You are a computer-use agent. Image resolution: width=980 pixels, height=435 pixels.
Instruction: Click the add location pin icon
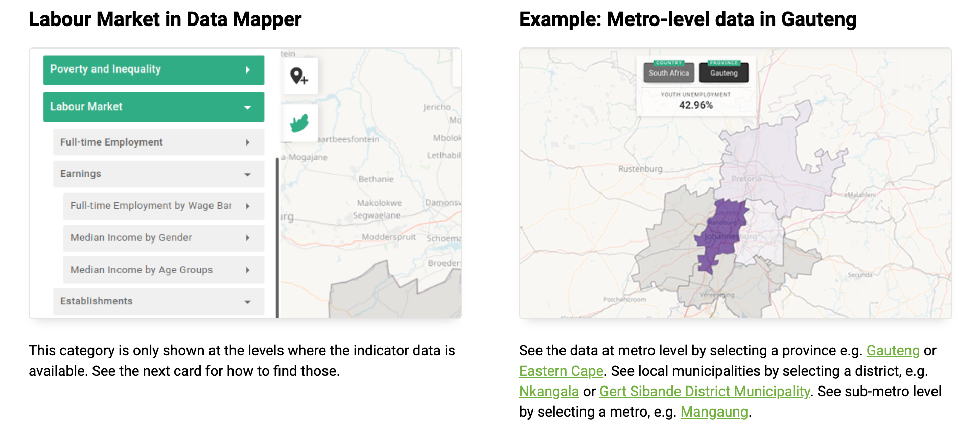coord(299,76)
